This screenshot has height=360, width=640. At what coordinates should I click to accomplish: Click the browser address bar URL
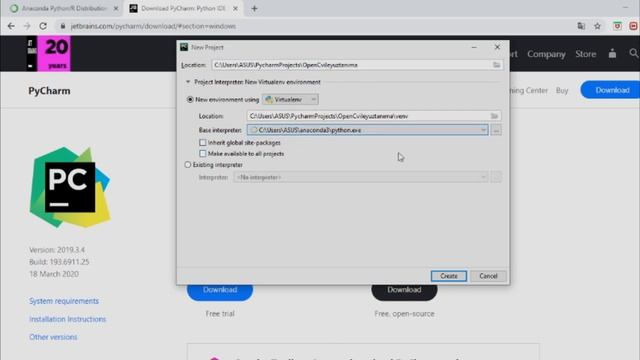tap(153, 26)
